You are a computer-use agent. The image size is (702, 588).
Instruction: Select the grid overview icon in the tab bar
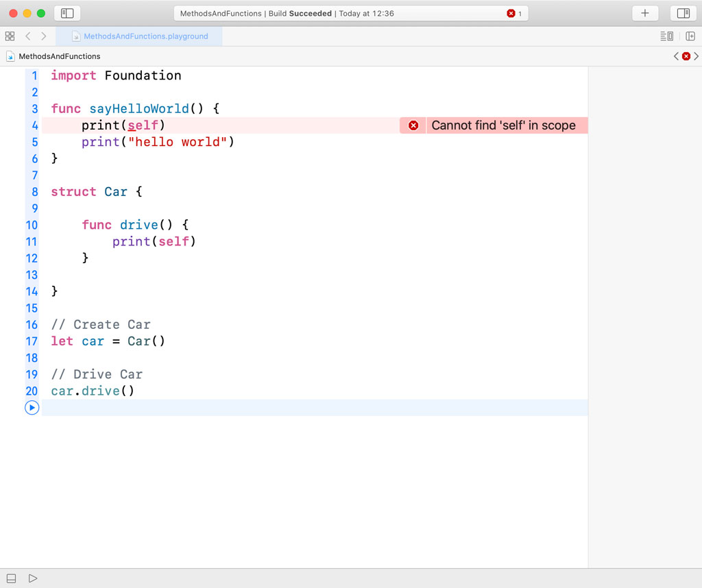coord(10,36)
